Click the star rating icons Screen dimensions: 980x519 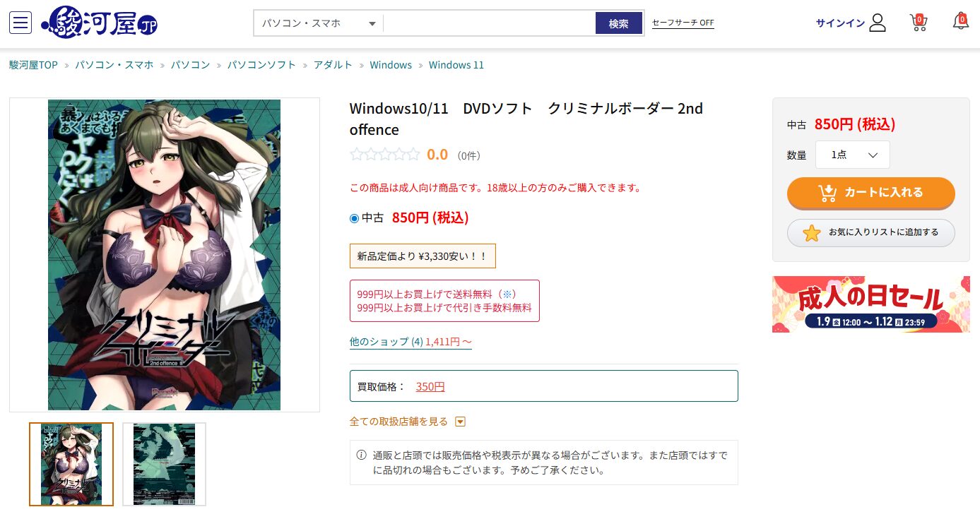385,155
